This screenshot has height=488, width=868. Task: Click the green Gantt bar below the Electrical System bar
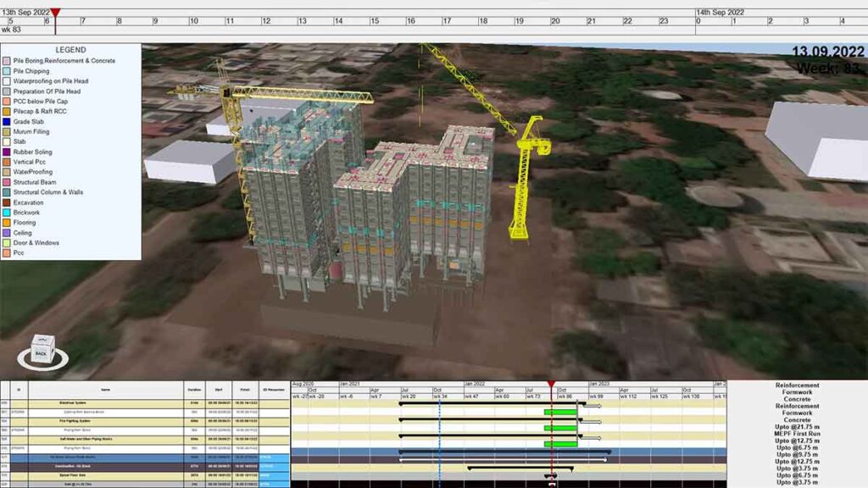click(560, 413)
